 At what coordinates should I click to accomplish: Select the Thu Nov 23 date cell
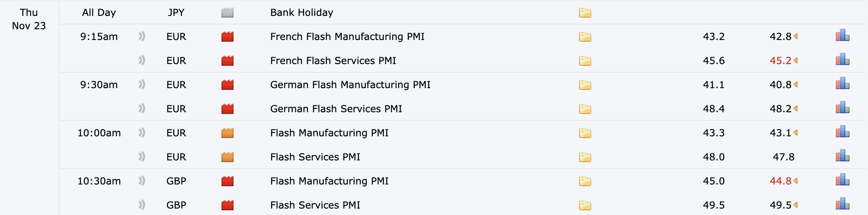pyautogui.click(x=29, y=19)
